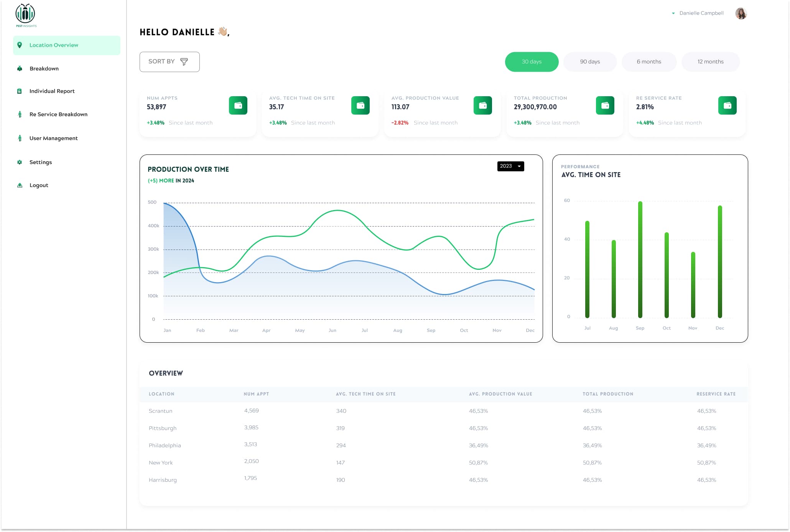Click the Dec bar in Avg. Time chart

pos(720,262)
